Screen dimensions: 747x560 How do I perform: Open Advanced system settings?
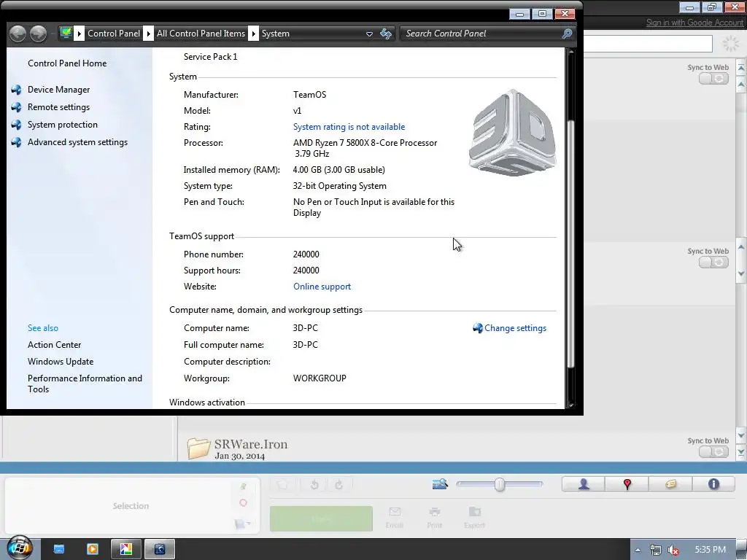[x=77, y=142]
